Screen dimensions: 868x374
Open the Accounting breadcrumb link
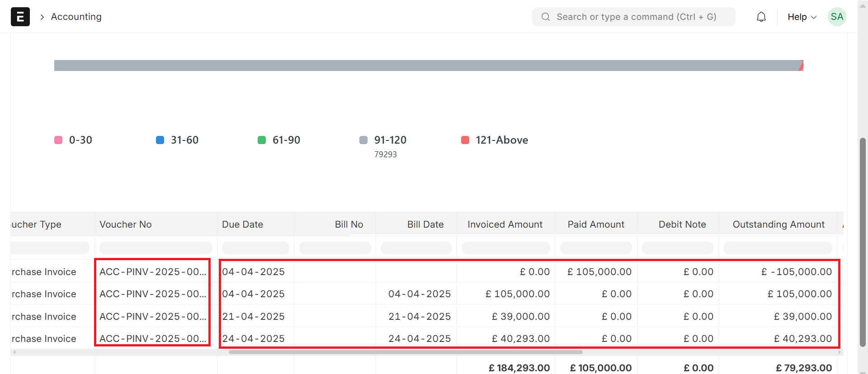pyautogui.click(x=76, y=17)
